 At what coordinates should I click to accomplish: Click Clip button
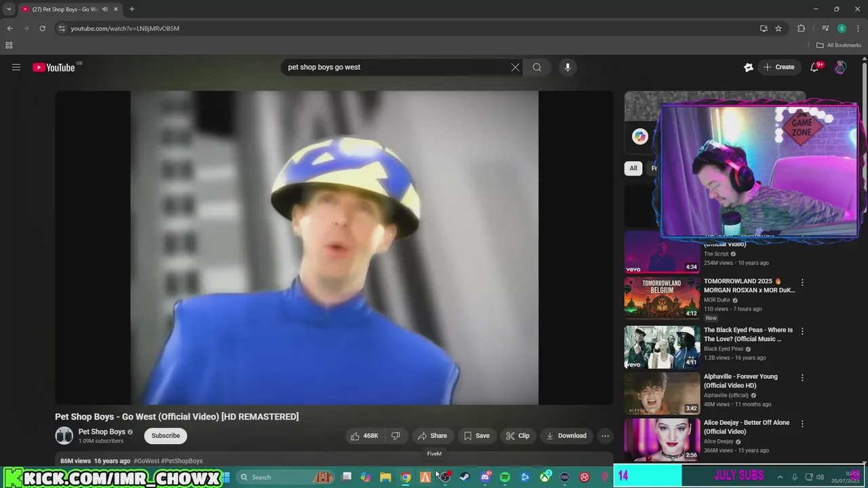pyautogui.click(x=517, y=436)
